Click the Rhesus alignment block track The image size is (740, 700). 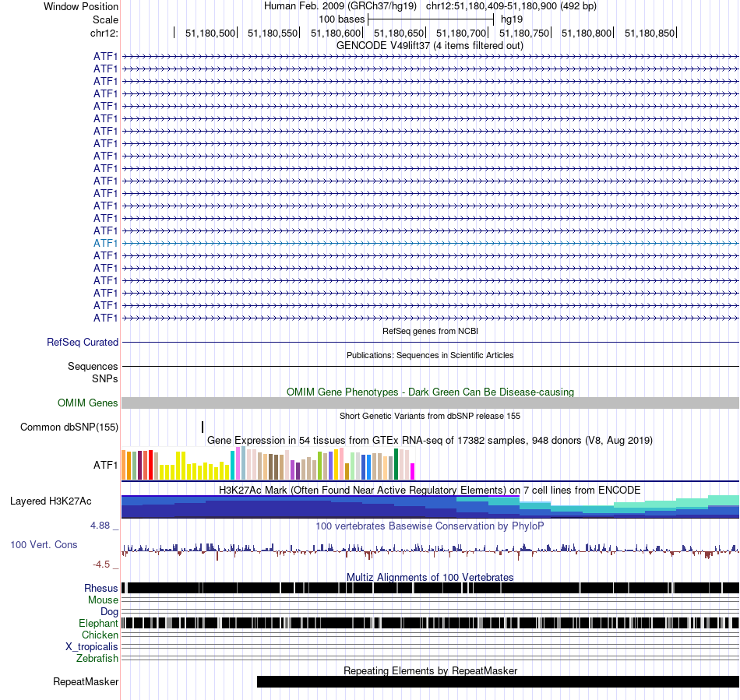(x=430, y=588)
